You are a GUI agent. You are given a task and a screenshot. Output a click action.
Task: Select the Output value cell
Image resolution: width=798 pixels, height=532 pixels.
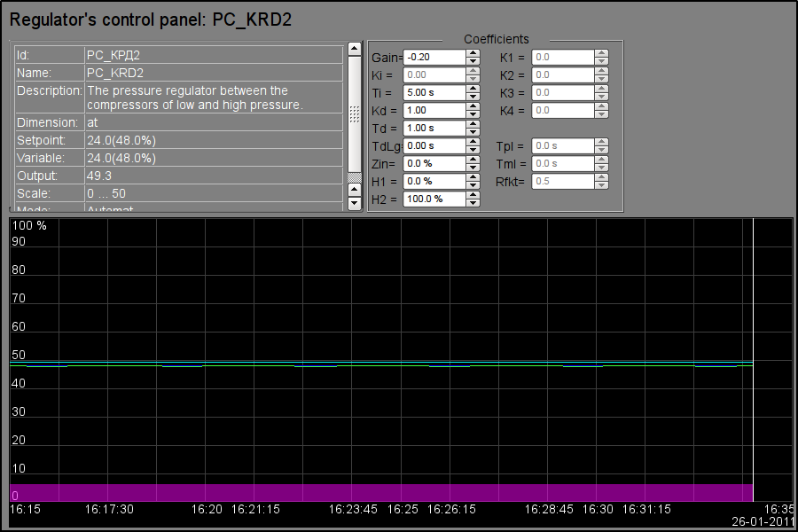coord(213,176)
